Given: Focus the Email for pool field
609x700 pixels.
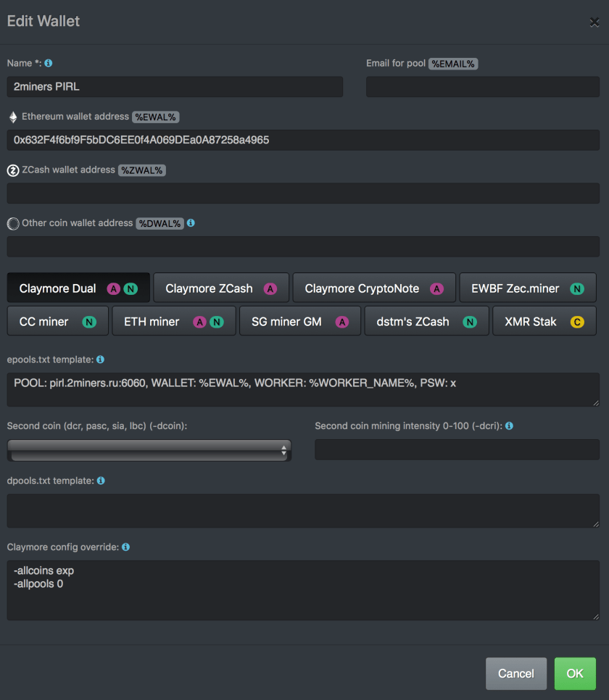Looking at the screenshot, I should (x=483, y=87).
